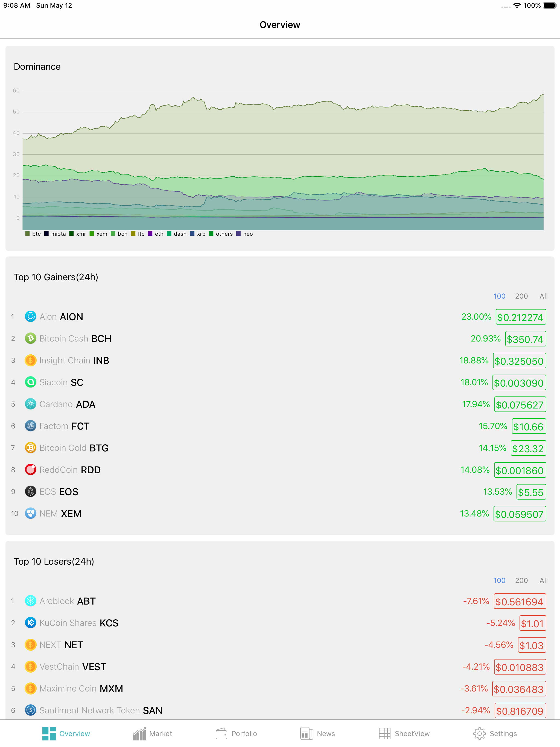Tap the Arcblock coin icon
Screen dimensions: 560x747
click(30, 601)
